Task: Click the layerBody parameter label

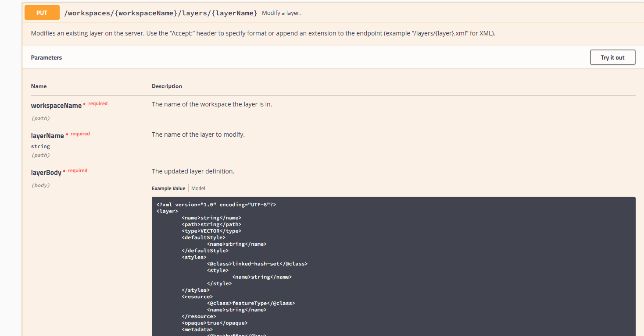Action: 47,172
